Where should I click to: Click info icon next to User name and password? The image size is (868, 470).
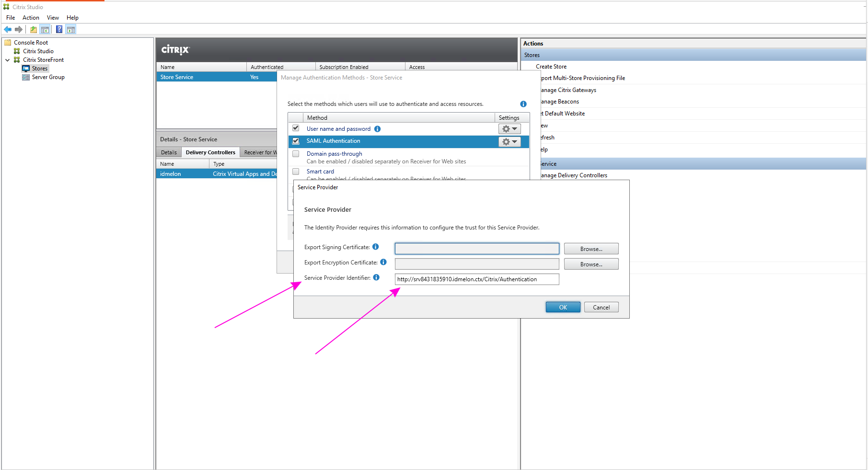tap(378, 129)
